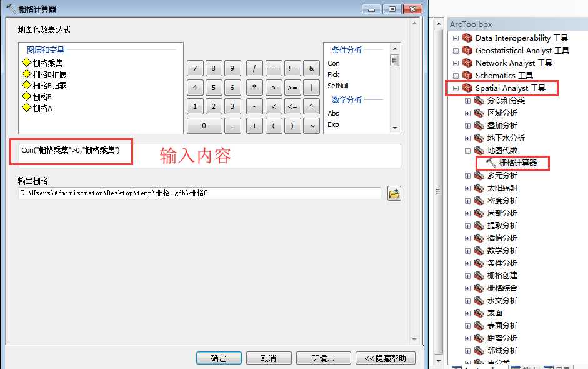Click the function list scroll up arrow
The image size is (588, 369).
point(394,49)
